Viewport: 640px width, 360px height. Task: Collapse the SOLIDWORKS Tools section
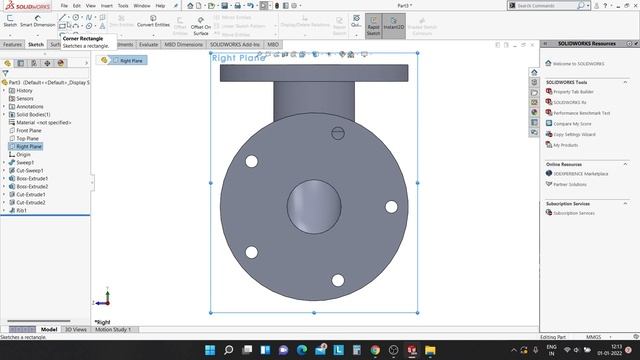[x=625, y=82]
